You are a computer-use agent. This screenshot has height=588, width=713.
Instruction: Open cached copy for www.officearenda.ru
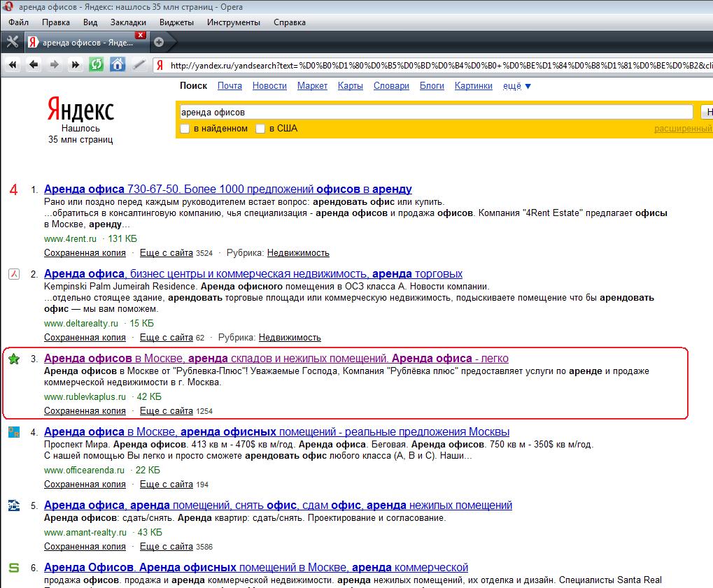coord(85,484)
